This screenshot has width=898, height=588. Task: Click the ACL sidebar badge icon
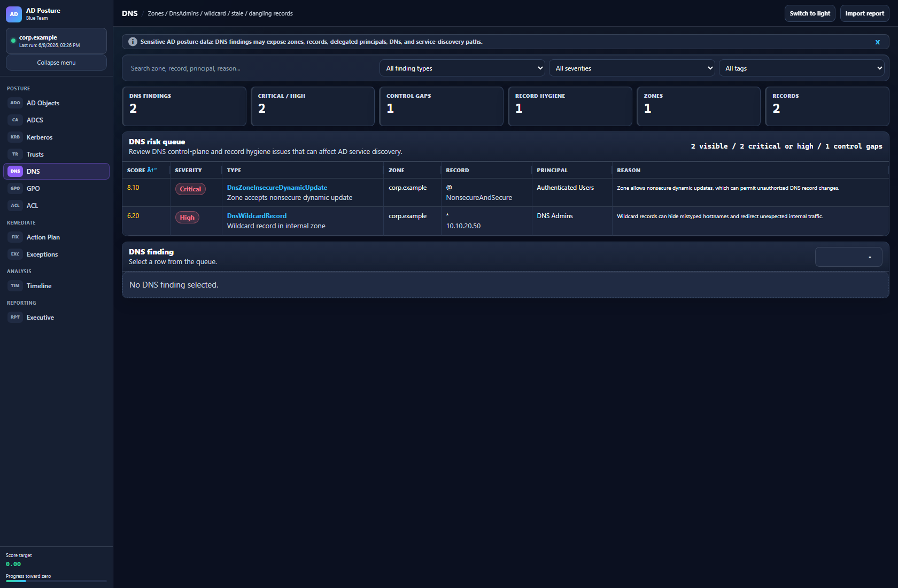click(x=15, y=206)
